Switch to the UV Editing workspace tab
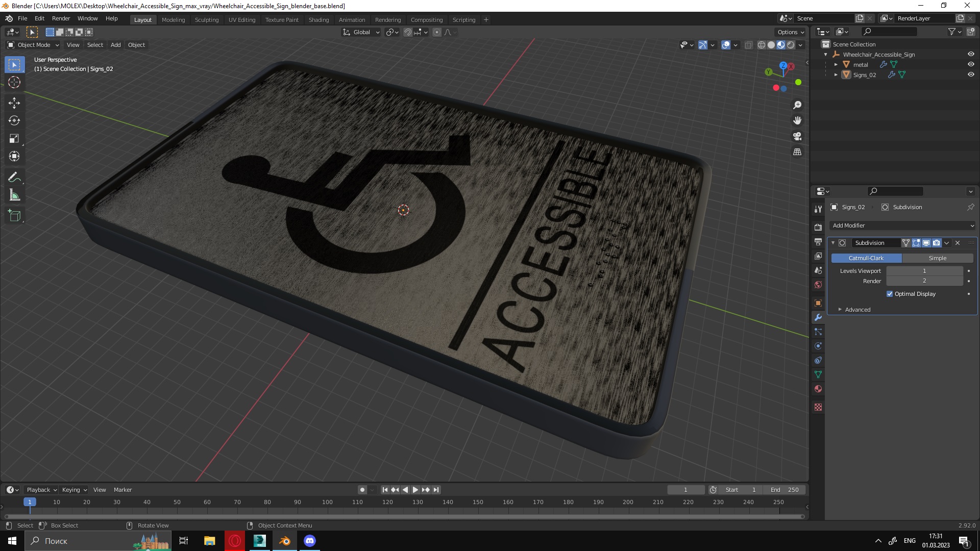The image size is (980, 551). point(242,20)
